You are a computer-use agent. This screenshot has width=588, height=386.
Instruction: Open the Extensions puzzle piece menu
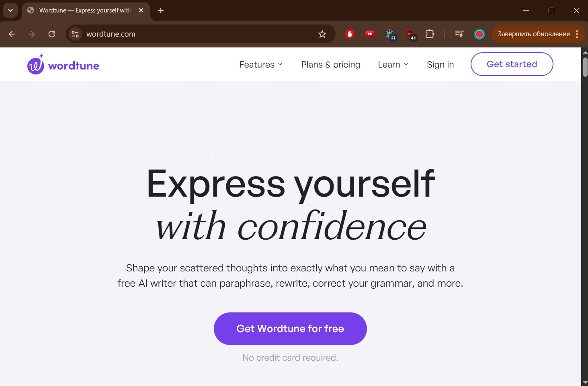tap(430, 34)
